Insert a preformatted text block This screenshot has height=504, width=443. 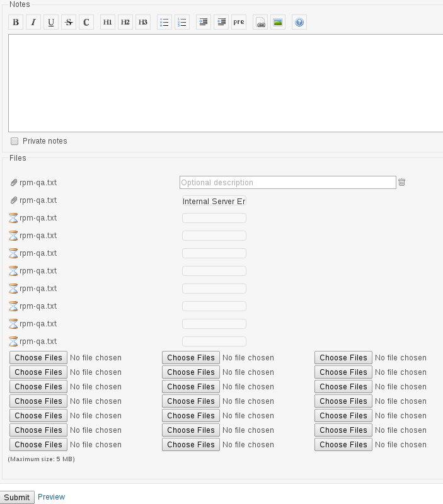click(x=239, y=22)
